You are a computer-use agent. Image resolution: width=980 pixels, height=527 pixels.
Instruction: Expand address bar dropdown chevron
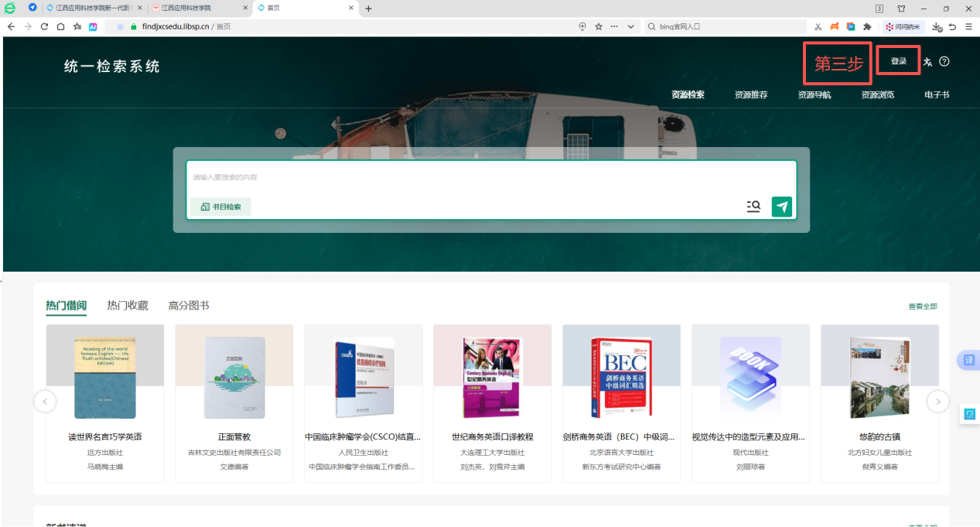coord(630,26)
